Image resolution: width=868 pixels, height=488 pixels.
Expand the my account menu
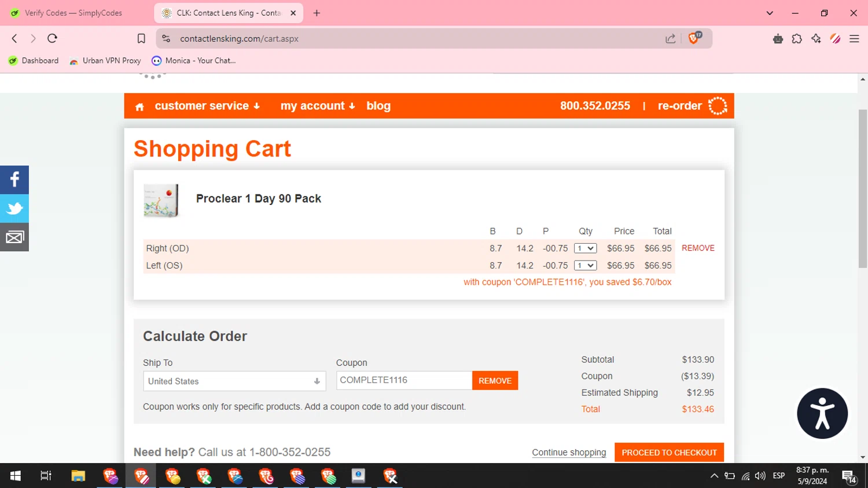(x=318, y=106)
